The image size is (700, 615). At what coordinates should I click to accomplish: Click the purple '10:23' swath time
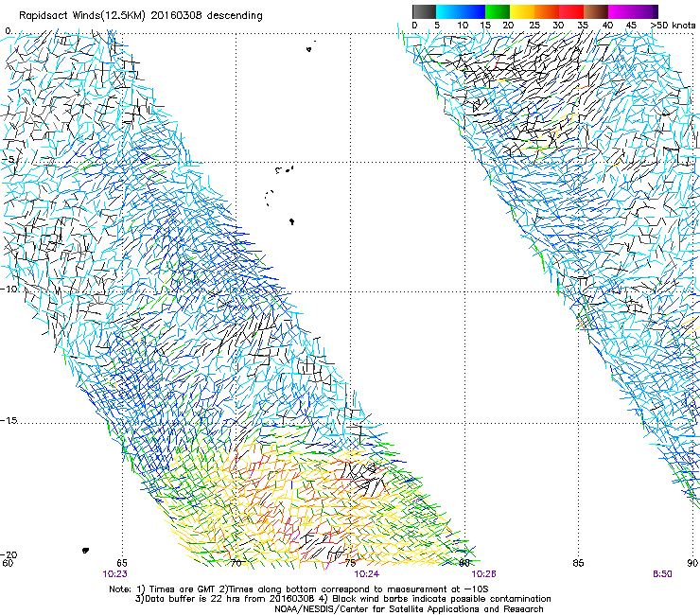pyautogui.click(x=114, y=574)
